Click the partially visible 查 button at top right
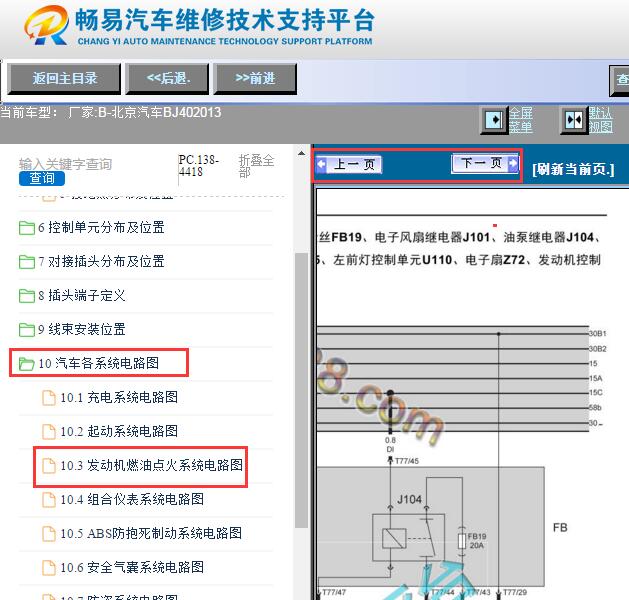629x600 pixels. (620, 80)
